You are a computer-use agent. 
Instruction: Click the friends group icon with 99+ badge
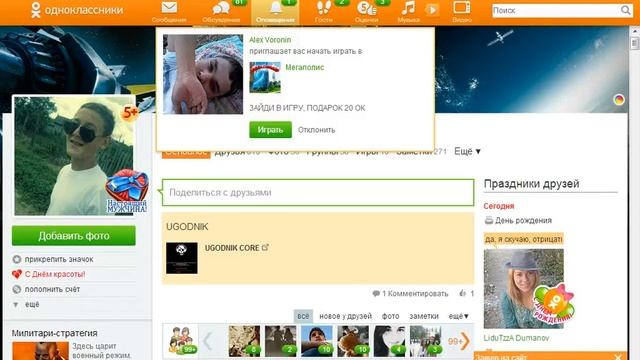tap(181, 341)
